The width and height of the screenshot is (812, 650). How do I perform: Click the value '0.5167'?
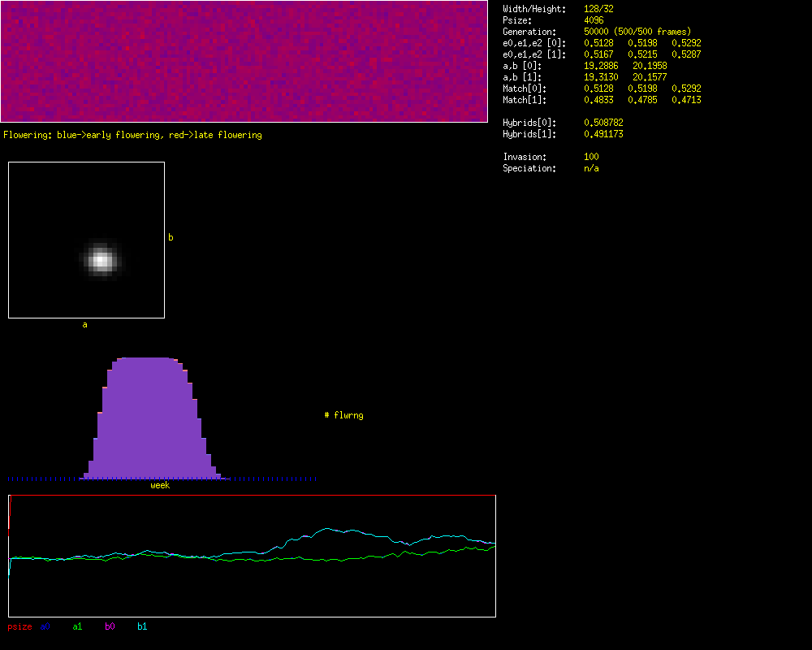pyautogui.click(x=598, y=55)
